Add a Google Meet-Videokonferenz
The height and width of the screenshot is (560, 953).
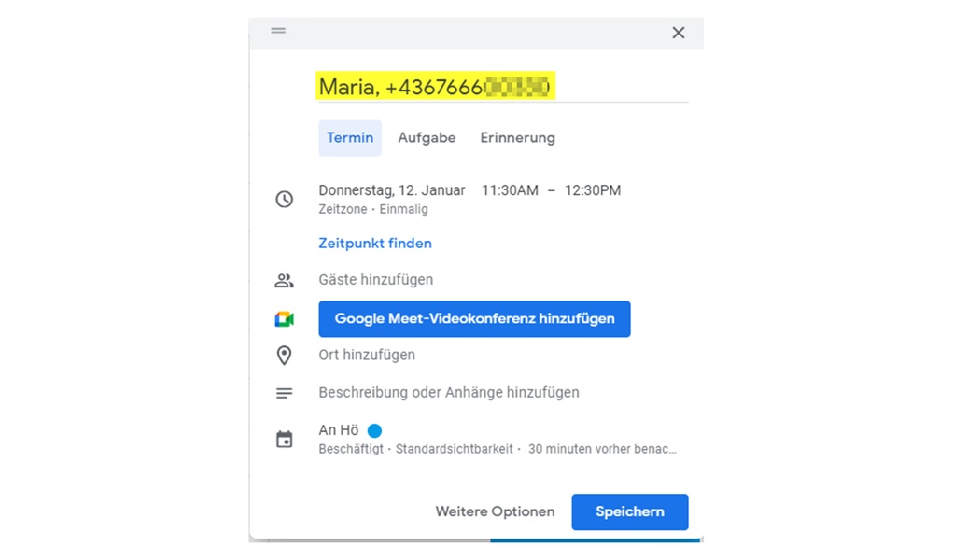click(x=475, y=318)
